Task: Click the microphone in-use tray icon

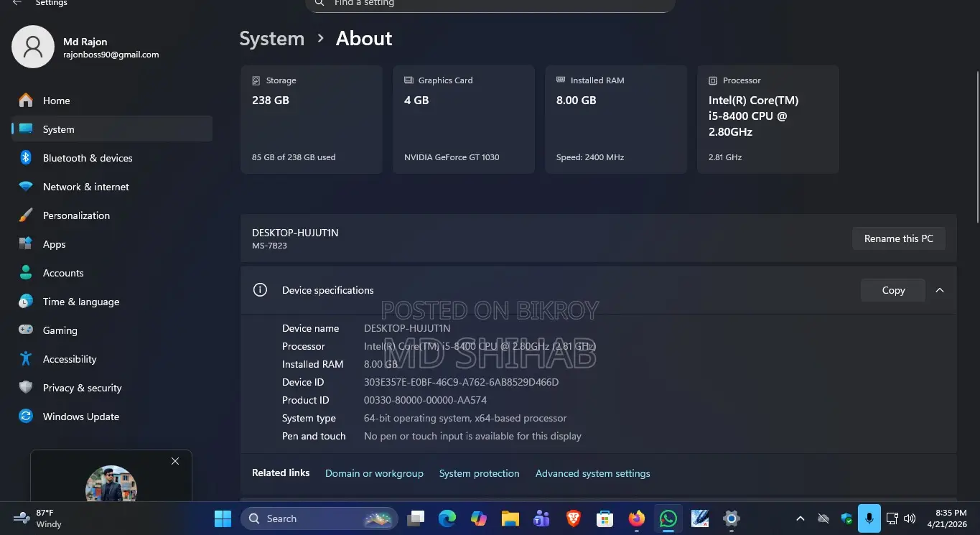Action: coord(869,518)
